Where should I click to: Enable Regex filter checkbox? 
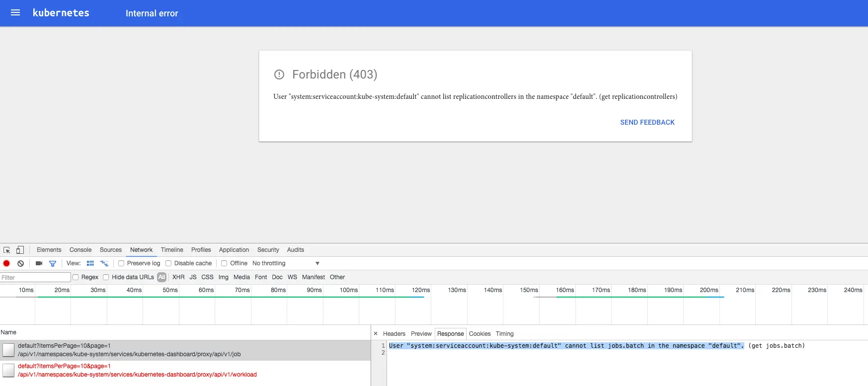(76, 277)
